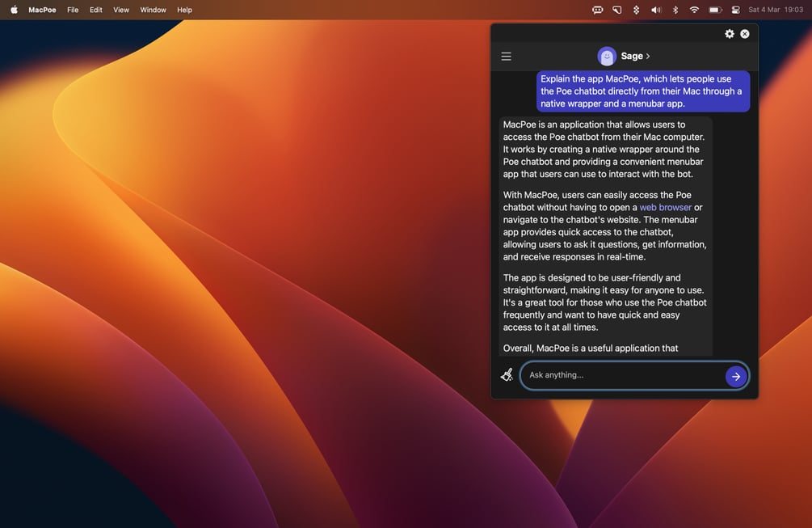This screenshot has width=812, height=528.
Task: Open the Help menu
Action: [184, 10]
